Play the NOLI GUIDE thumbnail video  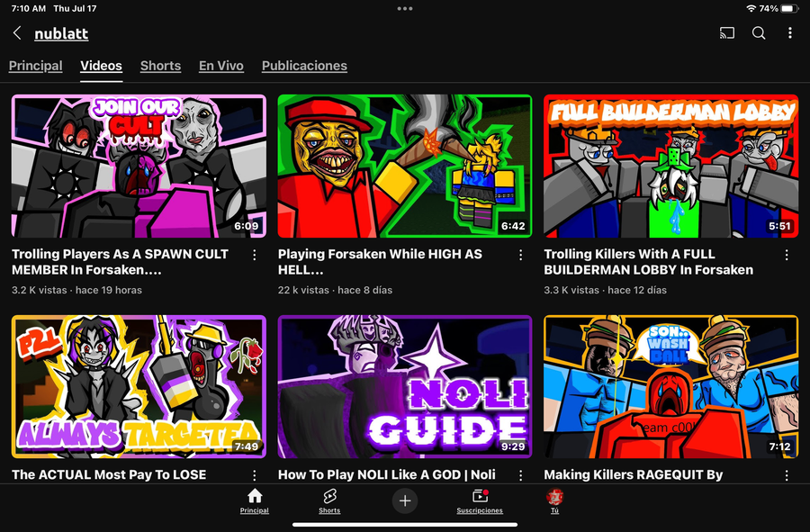[405, 386]
